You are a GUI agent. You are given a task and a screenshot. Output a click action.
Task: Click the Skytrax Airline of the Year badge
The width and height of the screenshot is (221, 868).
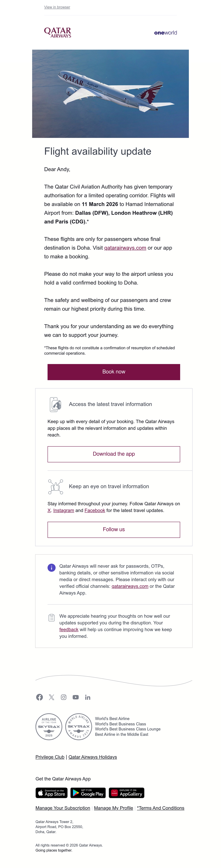tap(49, 726)
